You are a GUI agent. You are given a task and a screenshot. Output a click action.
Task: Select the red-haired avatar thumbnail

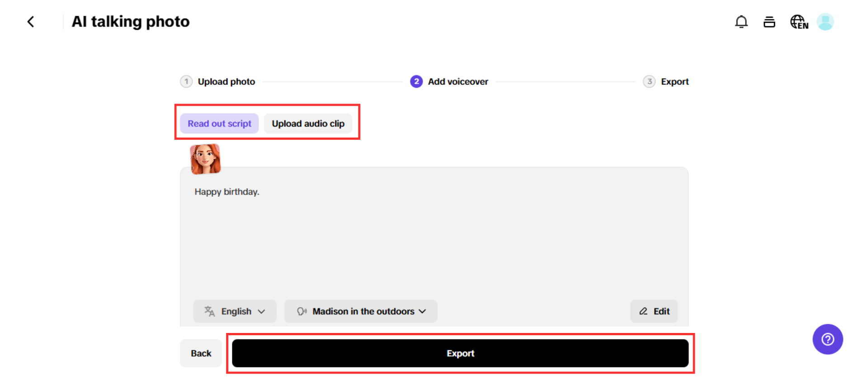[205, 159]
